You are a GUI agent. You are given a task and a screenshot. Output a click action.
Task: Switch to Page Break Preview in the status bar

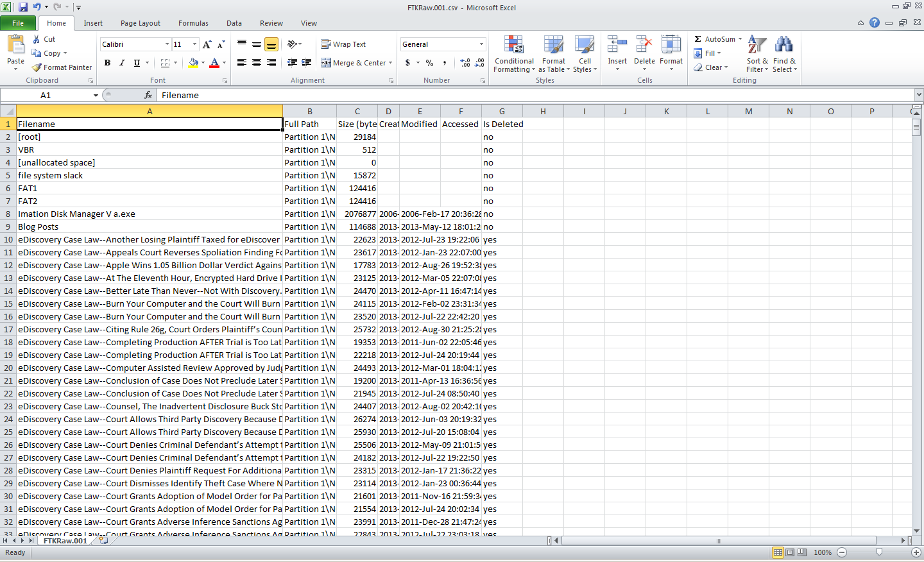tap(803, 552)
